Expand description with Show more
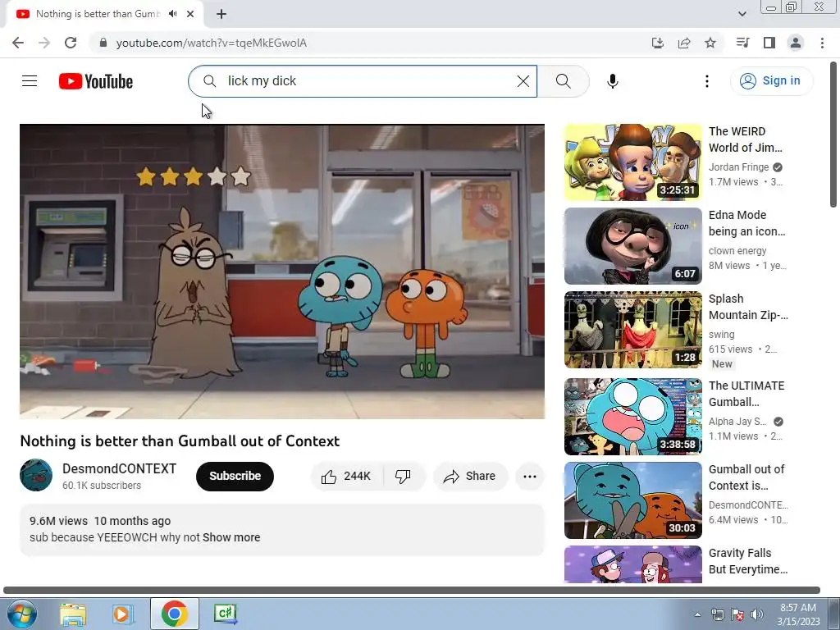 coord(231,537)
